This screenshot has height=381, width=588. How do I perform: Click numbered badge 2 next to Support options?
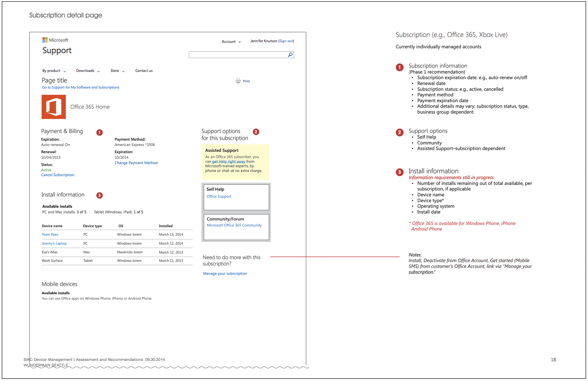click(256, 131)
